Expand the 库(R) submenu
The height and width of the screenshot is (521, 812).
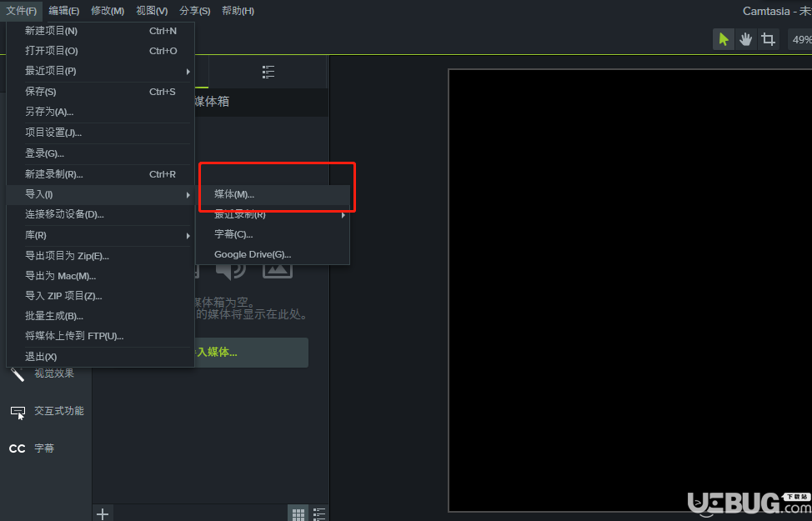[101, 236]
